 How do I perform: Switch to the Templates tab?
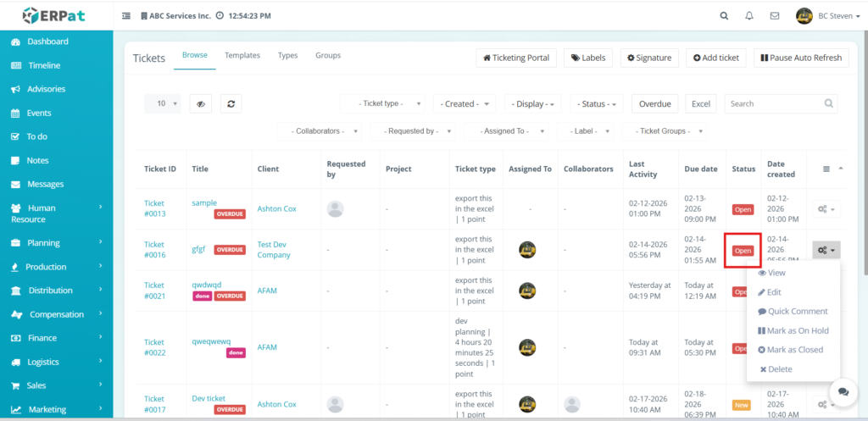coord(242,56)
